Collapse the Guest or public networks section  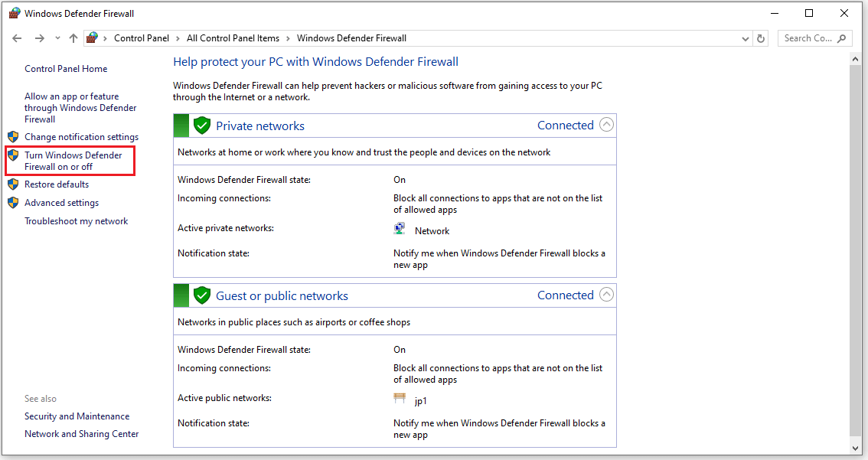coord(605,294)
